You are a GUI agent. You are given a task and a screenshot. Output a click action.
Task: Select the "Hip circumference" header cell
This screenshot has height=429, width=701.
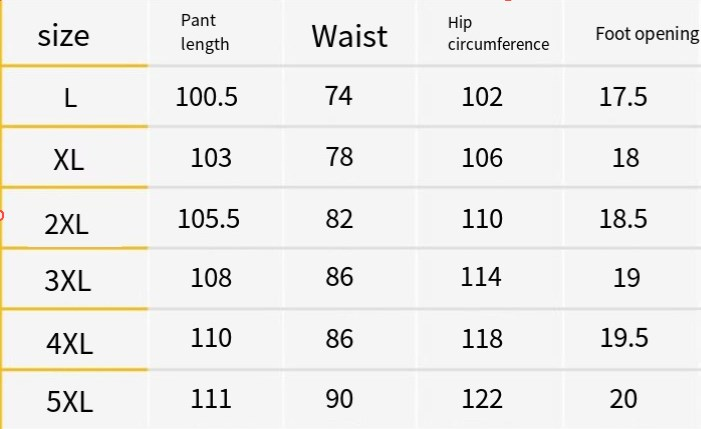(x=498, y=33)
